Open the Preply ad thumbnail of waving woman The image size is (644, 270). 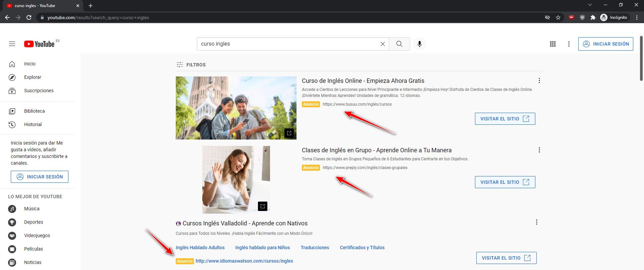[236, 180]
